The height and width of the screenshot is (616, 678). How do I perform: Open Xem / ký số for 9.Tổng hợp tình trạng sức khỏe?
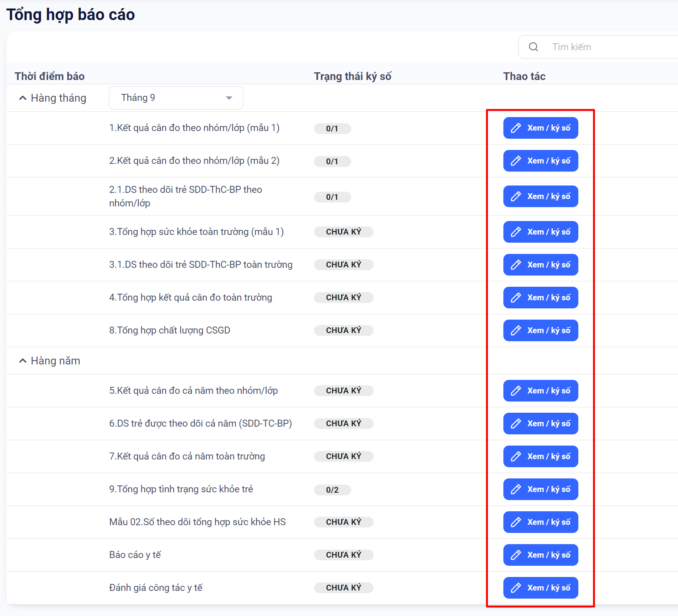point(540,489)
